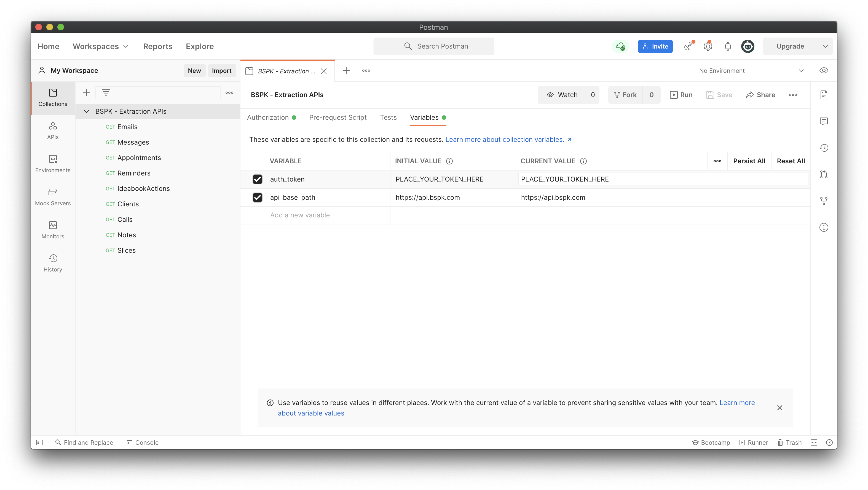Image resolution: width=868 pixels, height=490 pixels.
Task: Click the Search Postman field
Action: click(x=434, y=46)
